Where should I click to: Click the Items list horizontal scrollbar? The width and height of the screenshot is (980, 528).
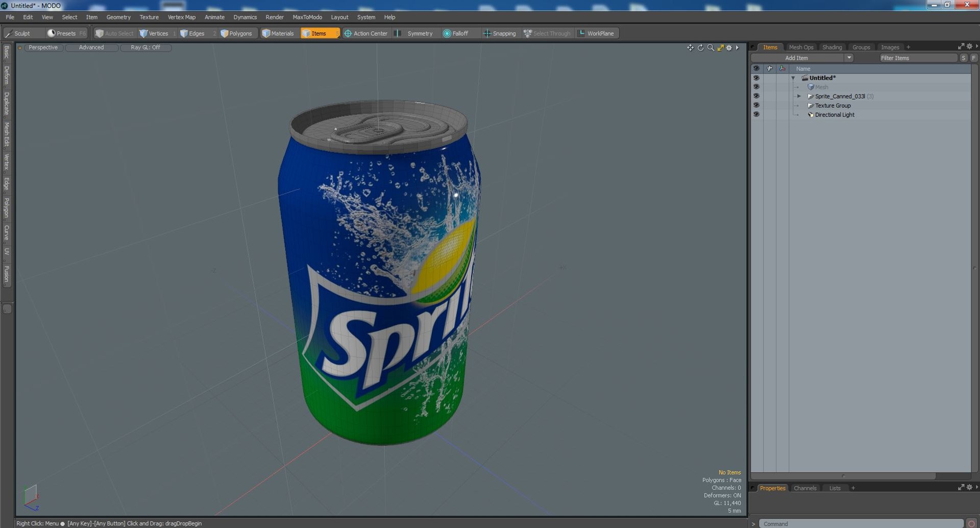[x=843, y=476]
